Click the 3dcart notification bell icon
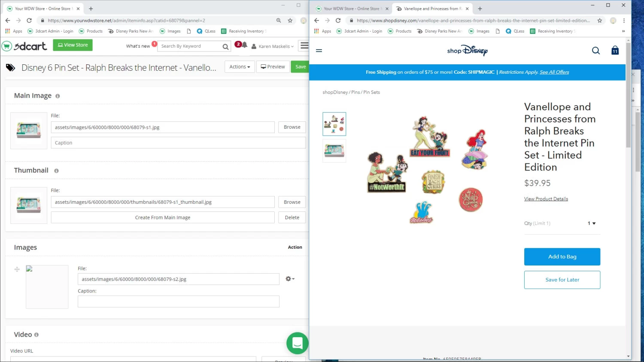This screenshot has width=644, height=362. pyautogui.click(x=244, y=45)
